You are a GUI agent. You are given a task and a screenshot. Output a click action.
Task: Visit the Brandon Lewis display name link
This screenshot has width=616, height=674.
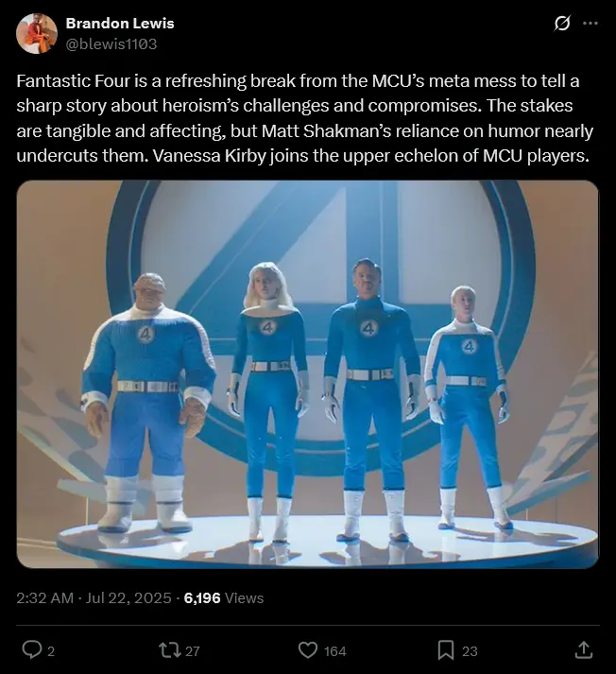click(120, 24)
